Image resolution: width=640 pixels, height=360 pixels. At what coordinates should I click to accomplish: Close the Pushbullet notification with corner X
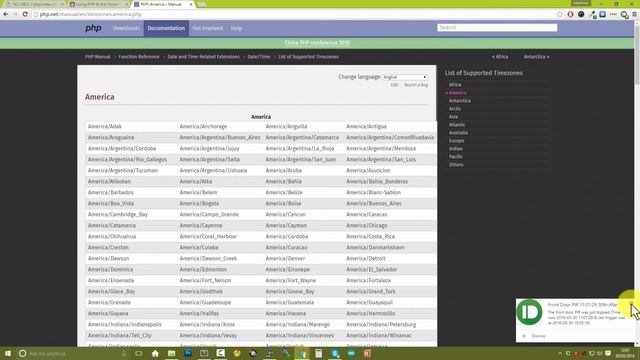(631, 304)
